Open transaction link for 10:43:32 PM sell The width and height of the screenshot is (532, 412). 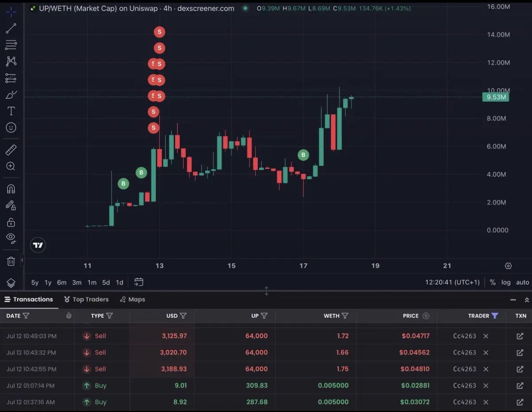pyautogui.click(x=520, y=353)
